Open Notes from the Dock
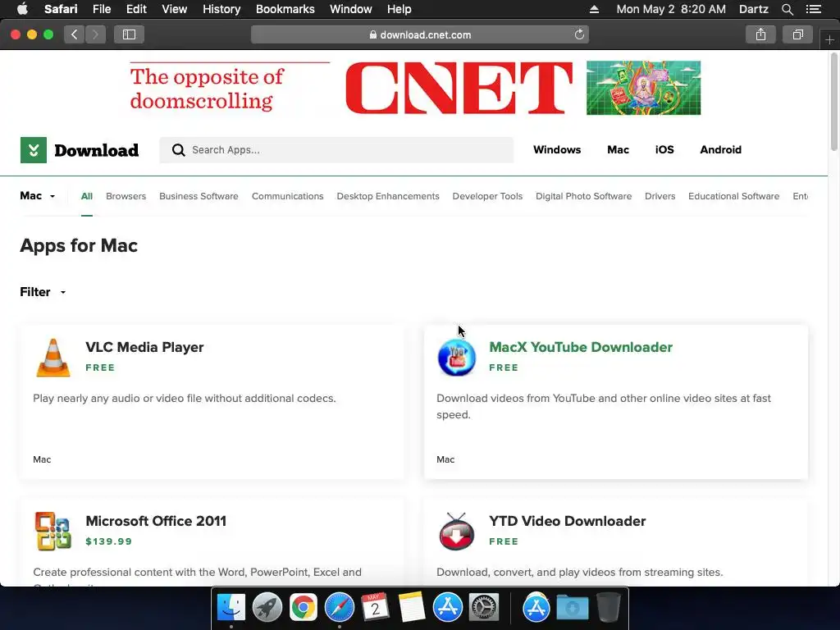The image size is (840, 630). 412,608
